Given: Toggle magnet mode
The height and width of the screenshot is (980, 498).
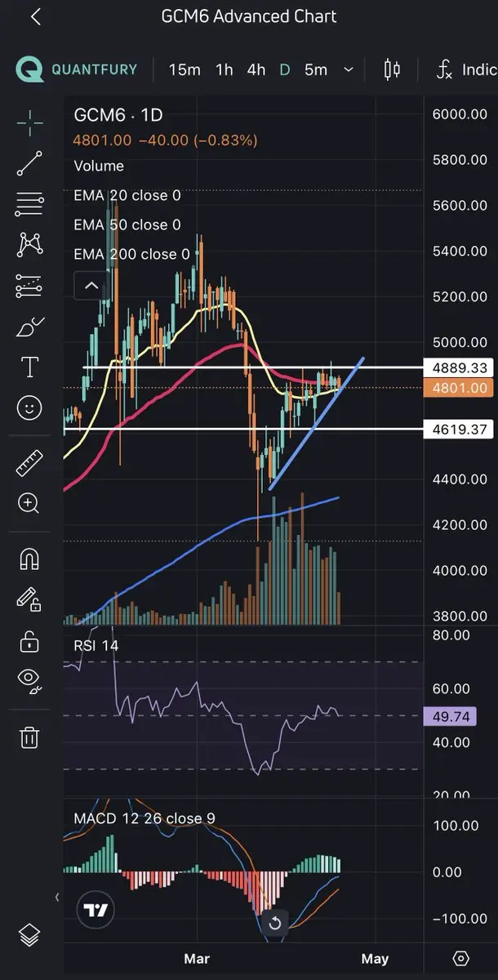Looking at the screenshot, I should pyautogui.click(x=29, y=559).
